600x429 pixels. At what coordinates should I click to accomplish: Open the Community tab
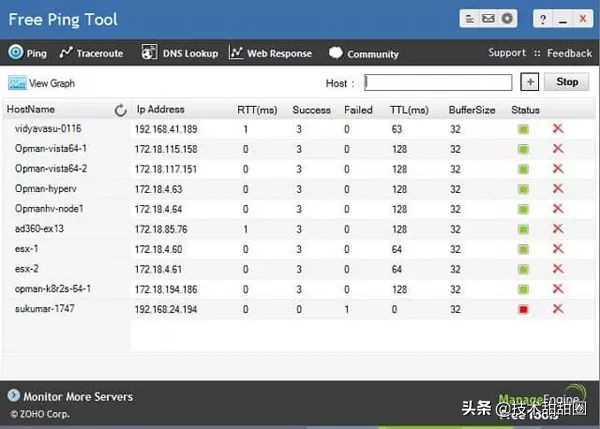tap(364, 54)
